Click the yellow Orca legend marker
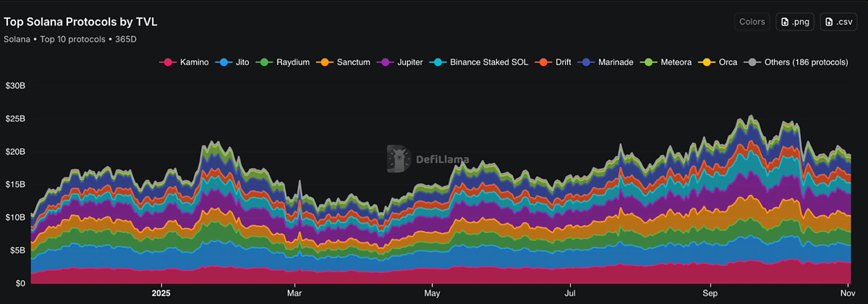 [x=708, y=62]
